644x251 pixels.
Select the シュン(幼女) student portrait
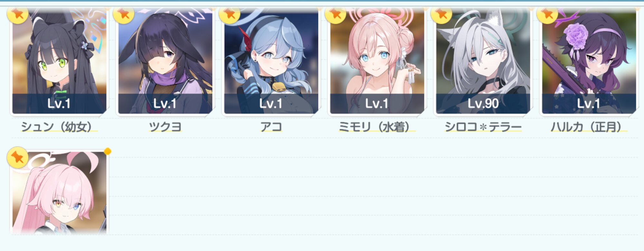tap(59, 61)
